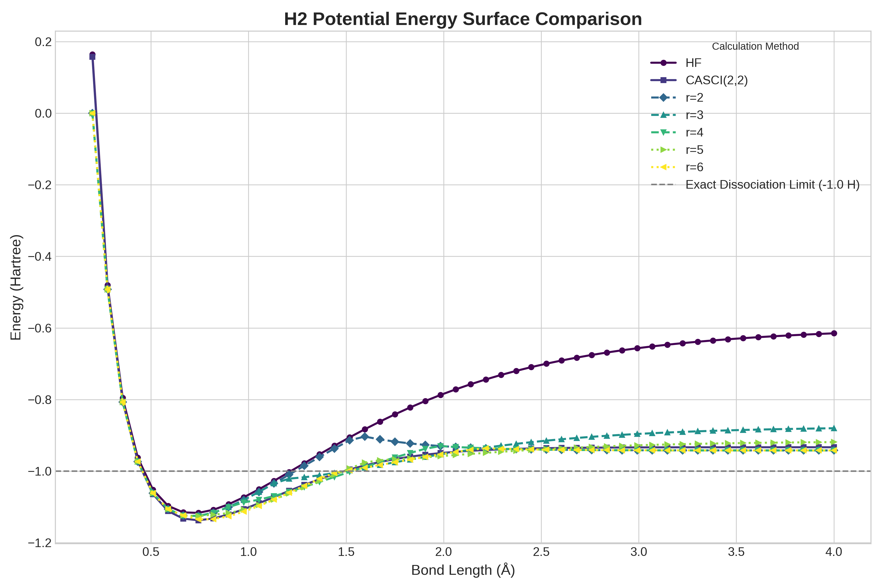
Task: Click the x-axis tick label 2.0
Action: [x=444, y=552]
